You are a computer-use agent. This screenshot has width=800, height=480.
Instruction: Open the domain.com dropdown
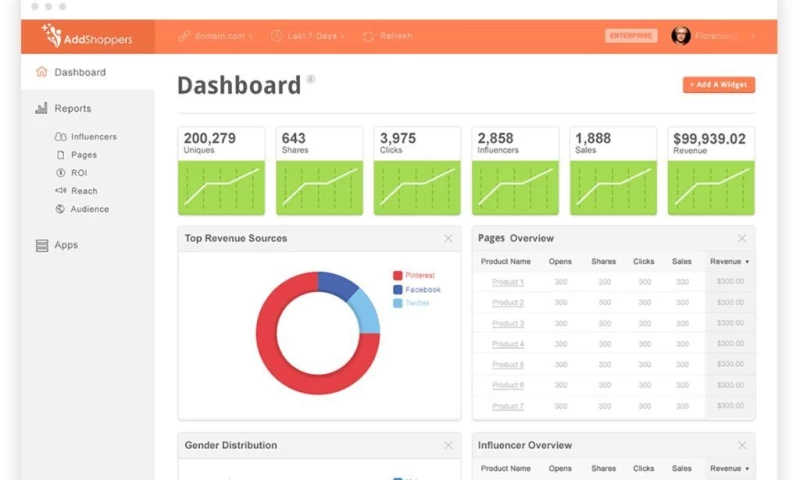tap(215, 36)
